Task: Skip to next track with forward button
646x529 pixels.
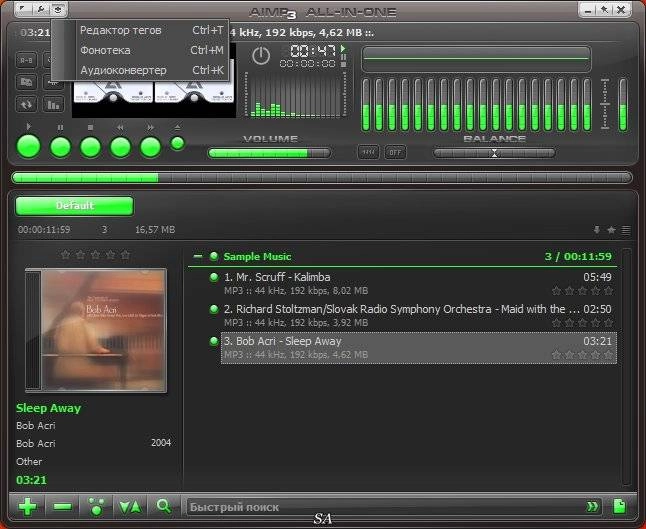Action: [150, 147]
